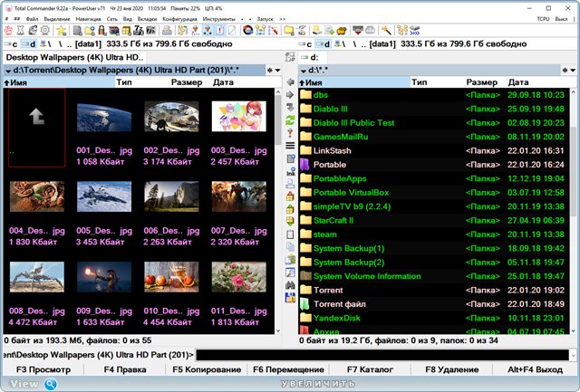Click network drive icon in left drive bar
580x392 pixels.
[x=45, y=44]
